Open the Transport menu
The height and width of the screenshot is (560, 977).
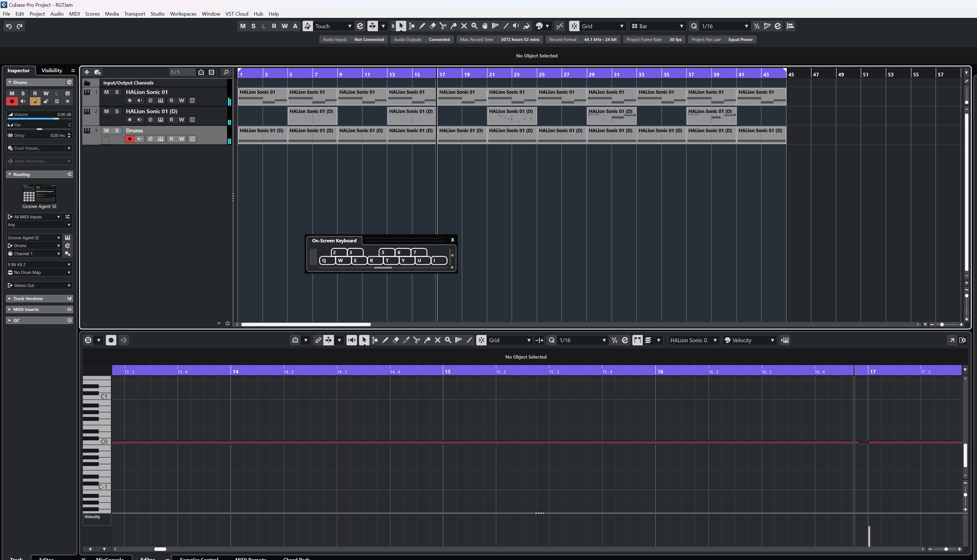pos(135,14)
